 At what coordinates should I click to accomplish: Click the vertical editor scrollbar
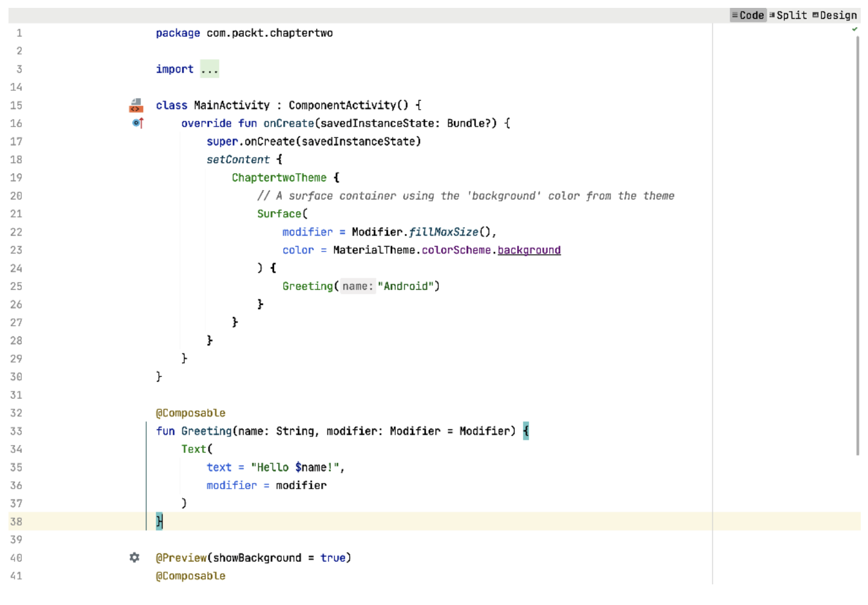857,242
